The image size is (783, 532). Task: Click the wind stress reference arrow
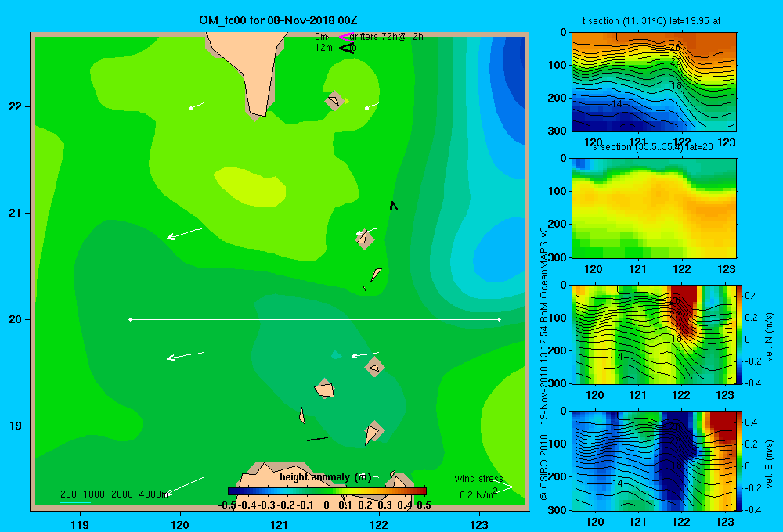(x=482, y=487)
